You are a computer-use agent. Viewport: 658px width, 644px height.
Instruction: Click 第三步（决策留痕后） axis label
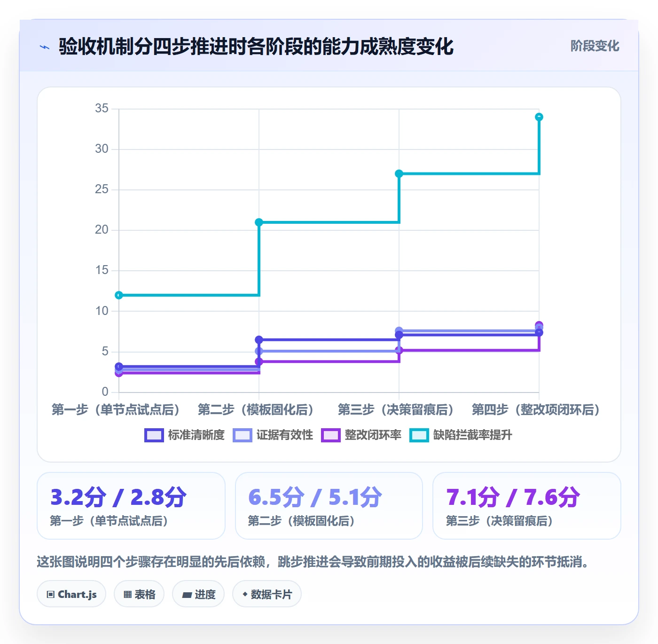[x=396, y=410]
